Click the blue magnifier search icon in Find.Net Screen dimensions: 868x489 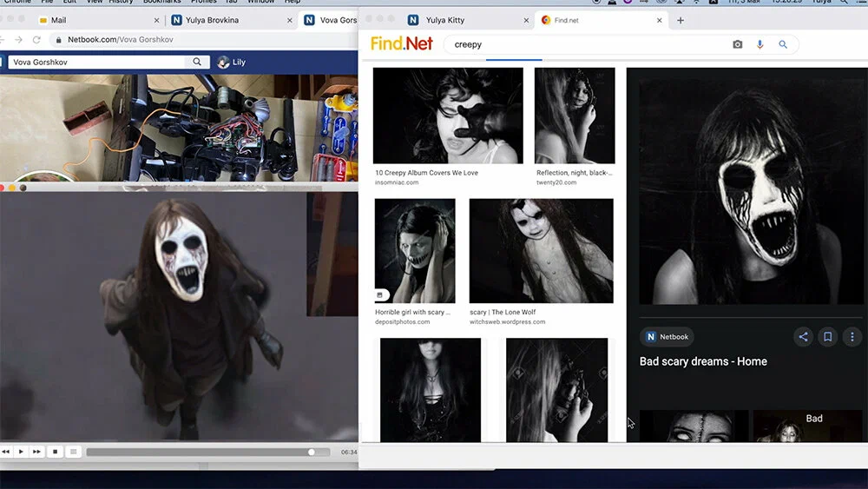pyautogui.click(x=783, y=44)
